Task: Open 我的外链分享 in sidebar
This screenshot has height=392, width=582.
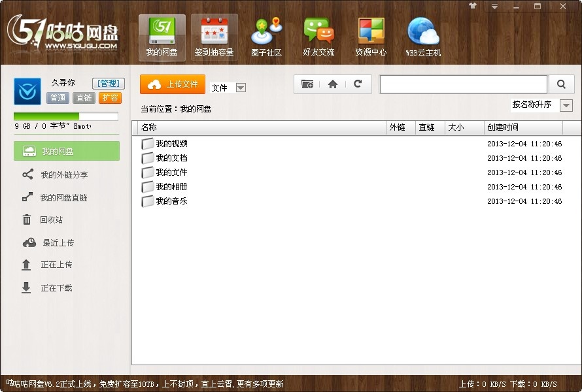Action: (x=56, y=174)
